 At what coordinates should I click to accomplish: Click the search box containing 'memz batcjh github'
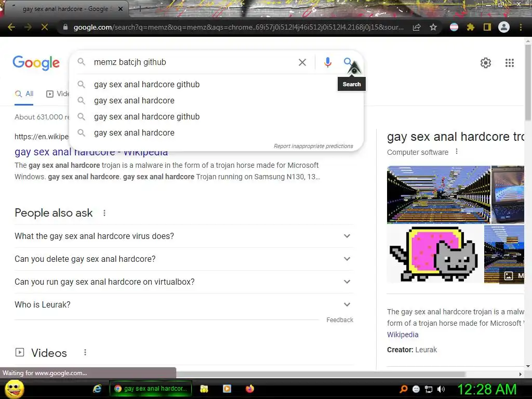coord(192,62)
